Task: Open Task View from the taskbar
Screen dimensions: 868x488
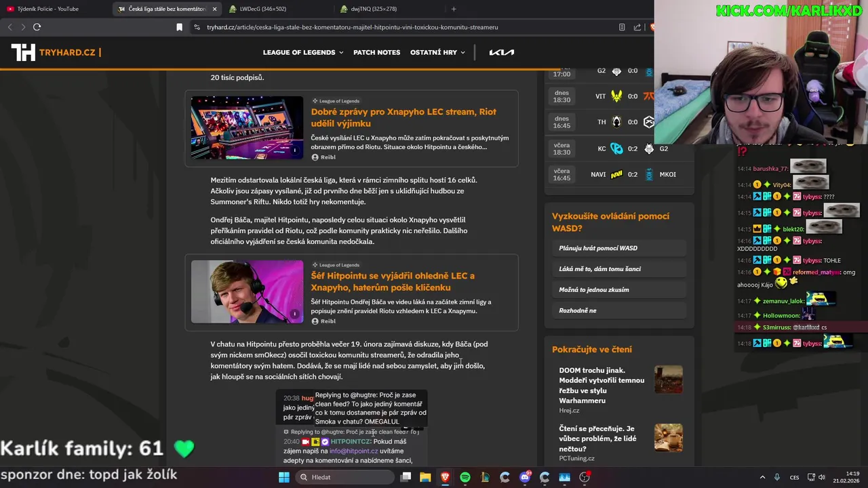Action: 406,477
